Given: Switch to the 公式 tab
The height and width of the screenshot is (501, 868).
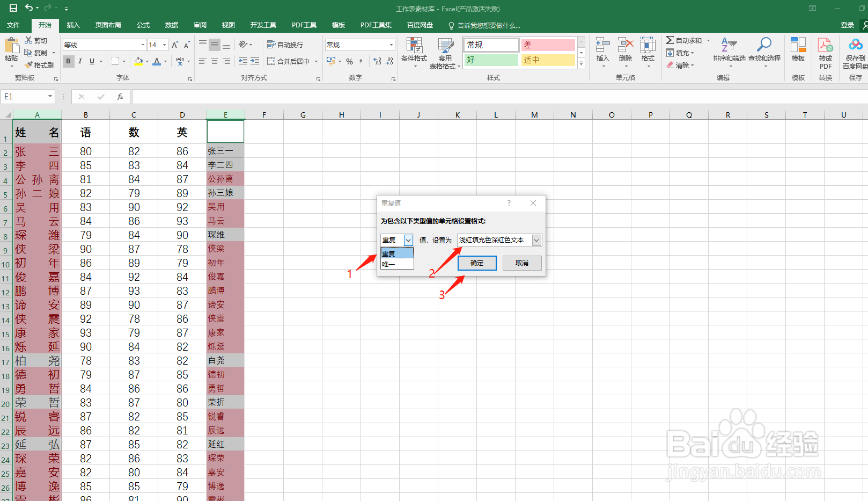Looking at the screenshot, I should coord(143,25).
